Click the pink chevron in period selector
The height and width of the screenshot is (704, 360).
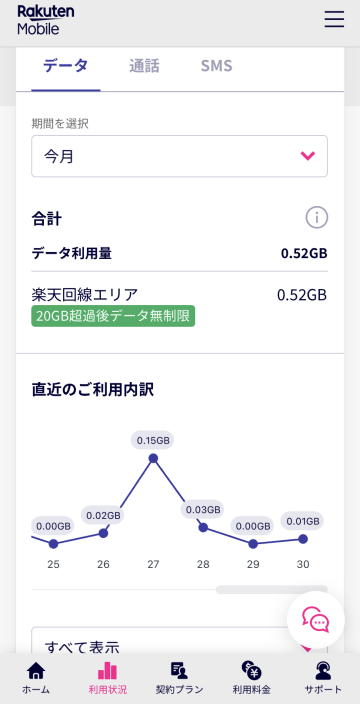[307, 156]
